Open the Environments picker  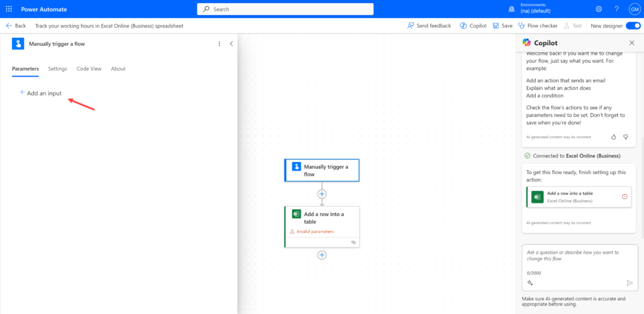point(530,9)
